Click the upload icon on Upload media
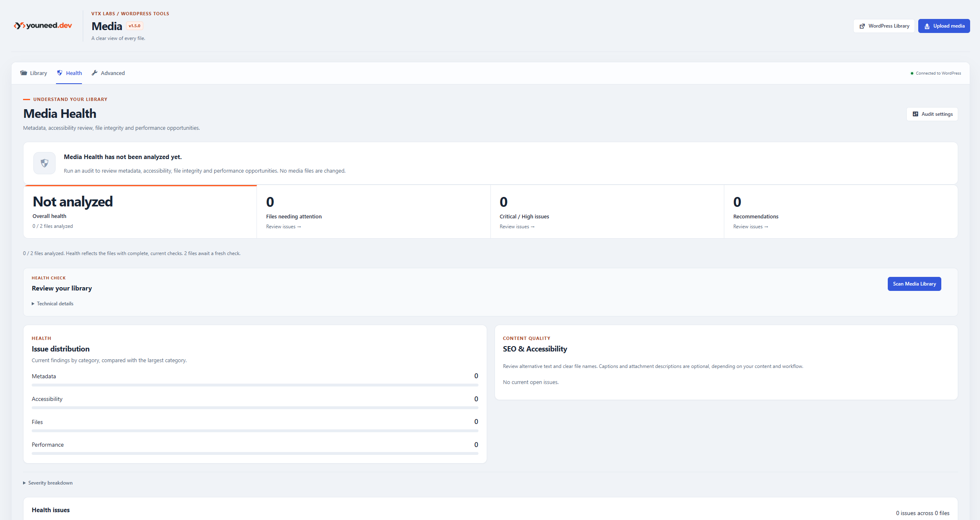980x520 pixels. click(x=927, y=26)
